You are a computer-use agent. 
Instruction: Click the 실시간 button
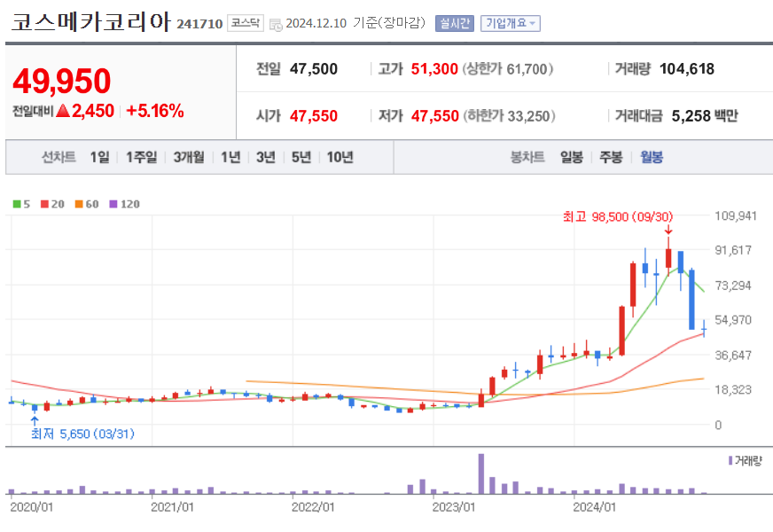click(x=454, y=23)
